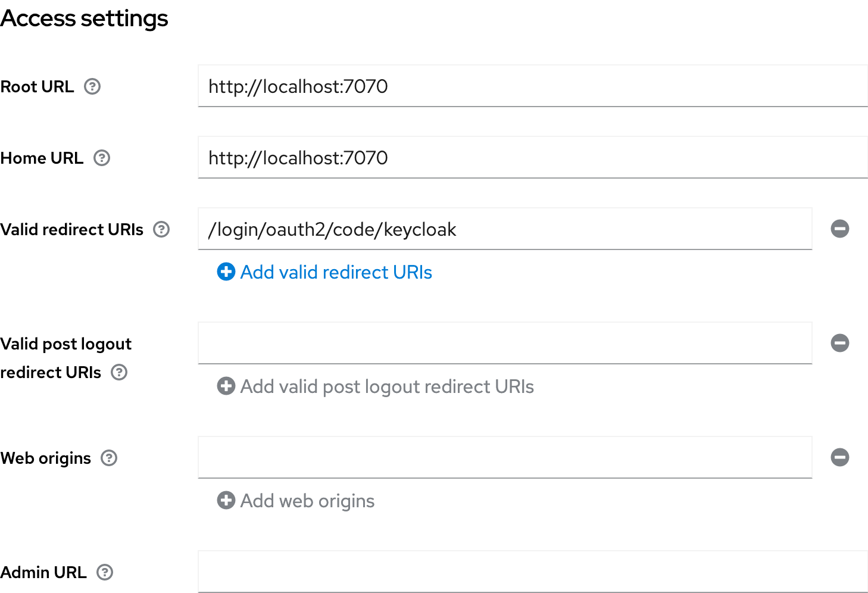Focus the Valid redirect URIs field
The image size is (868, 593).
505,229
